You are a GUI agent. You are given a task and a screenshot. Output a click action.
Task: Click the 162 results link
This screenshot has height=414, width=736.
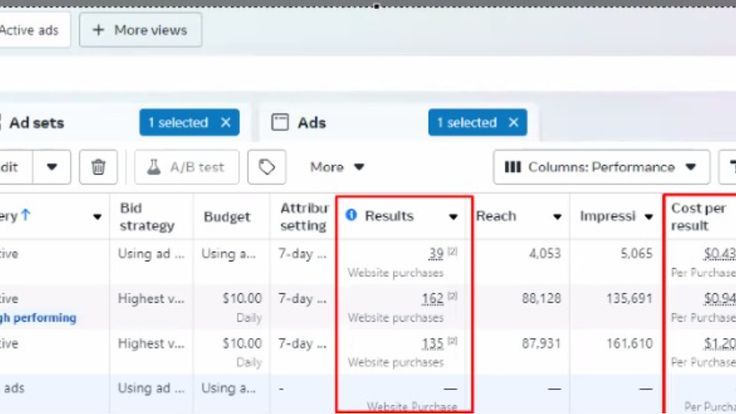pyautogui.click(x=432, y=299)
